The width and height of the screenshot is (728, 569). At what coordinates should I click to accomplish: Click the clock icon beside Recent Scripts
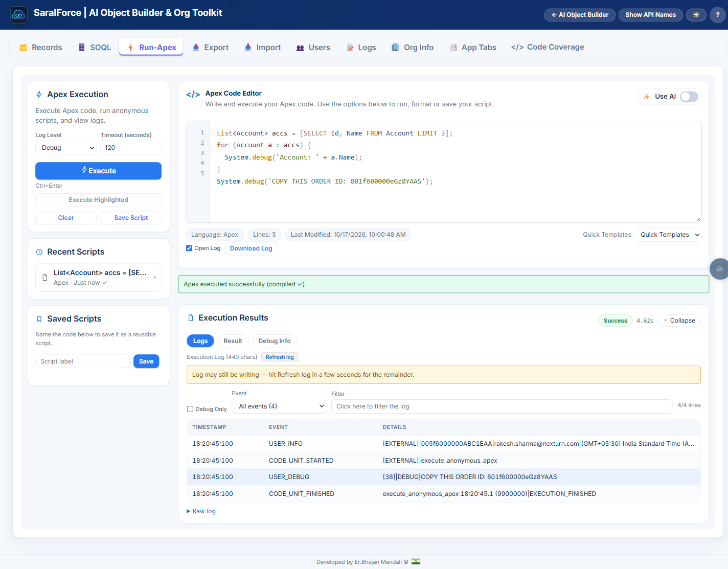39,252
